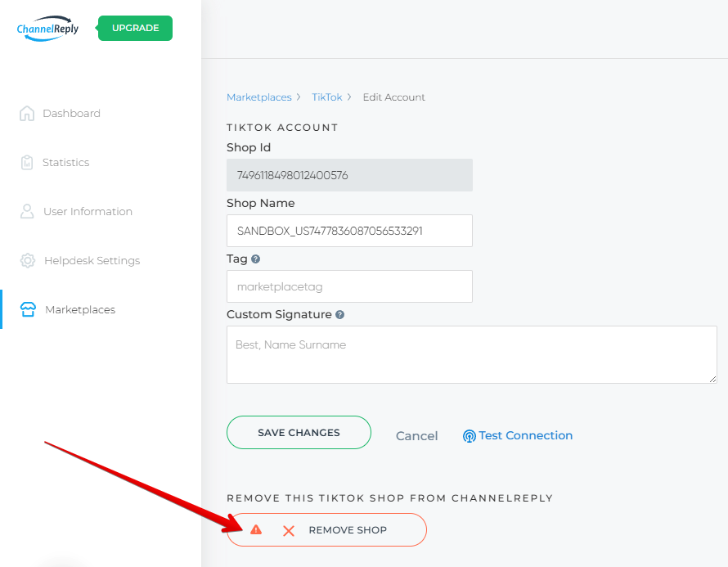Click the 'Custom Signature' label

[x=279, y=314]
